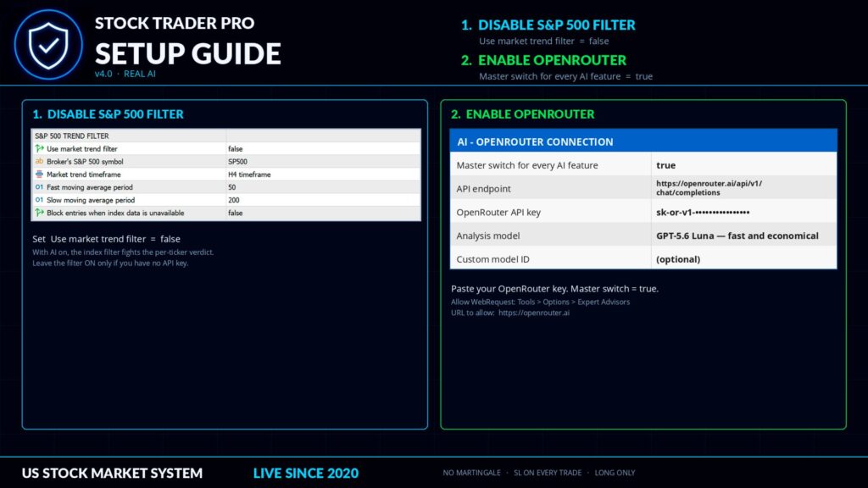Click the "01" icon beside Fast moving average period
868x488 pixels.
pyautogui.click(x=39, y=187)
